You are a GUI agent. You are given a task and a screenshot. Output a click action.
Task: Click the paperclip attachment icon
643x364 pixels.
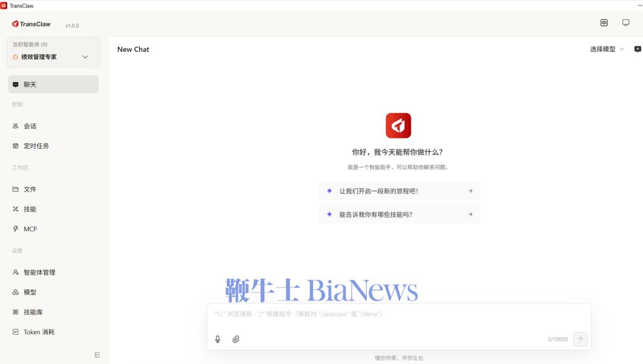pyautogui.click(x=236, y=339)
